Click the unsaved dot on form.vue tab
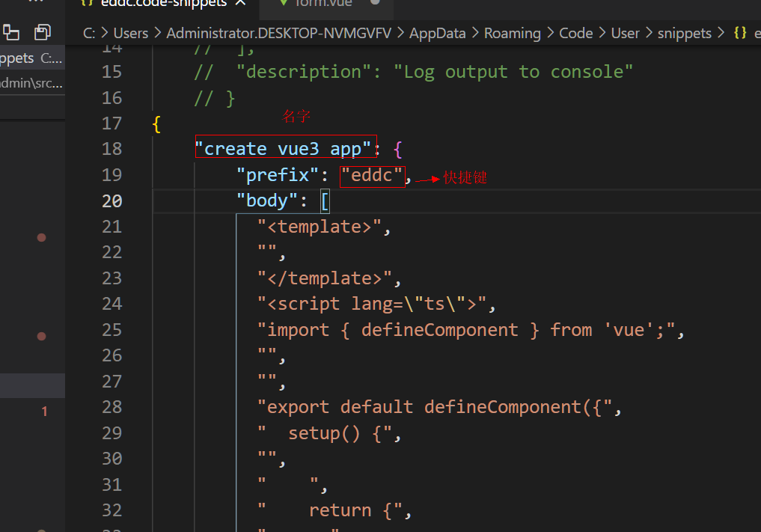 click(x=375, y=4)
